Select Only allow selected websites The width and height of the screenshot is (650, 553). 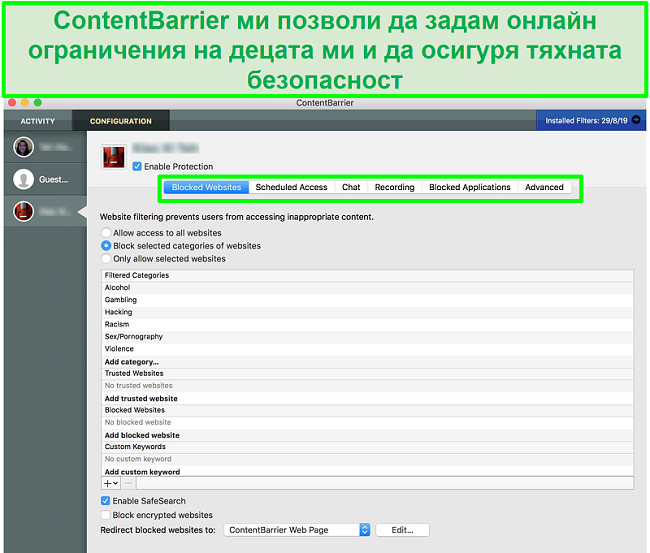click(x=106, y=259)
